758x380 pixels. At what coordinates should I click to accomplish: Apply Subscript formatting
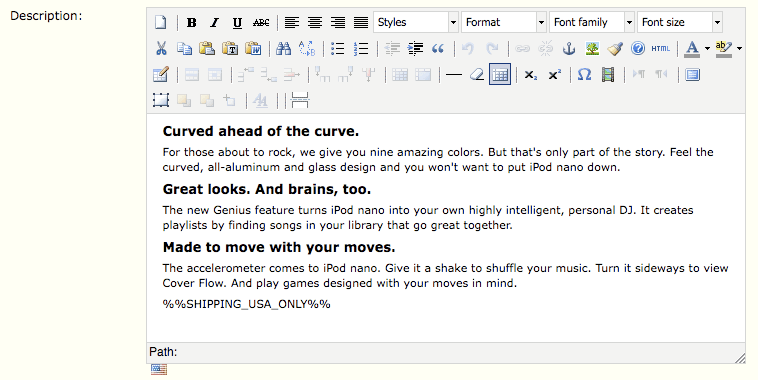click(x=530, y=74)
